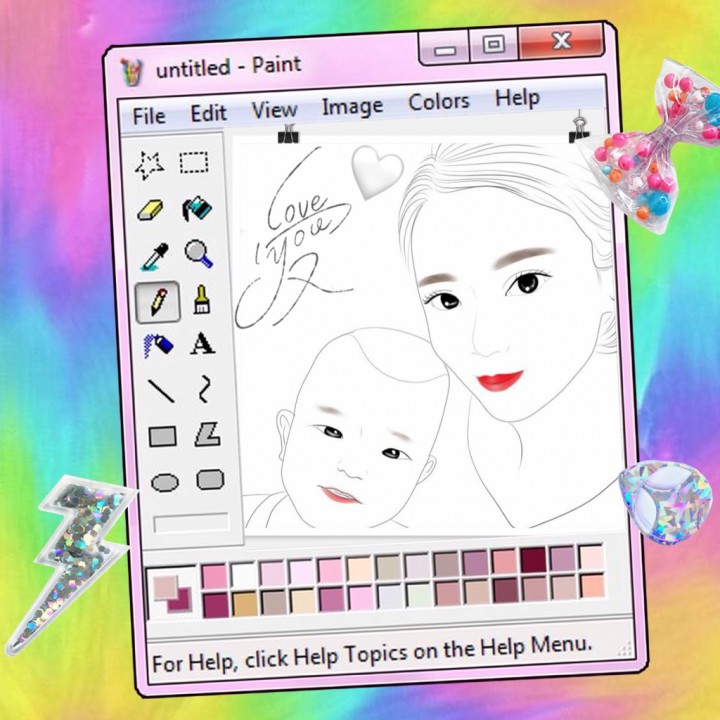Pick the Polygon shape tool
The width and height of the screenshot is (720, 720).
click(x=208, y=434)
